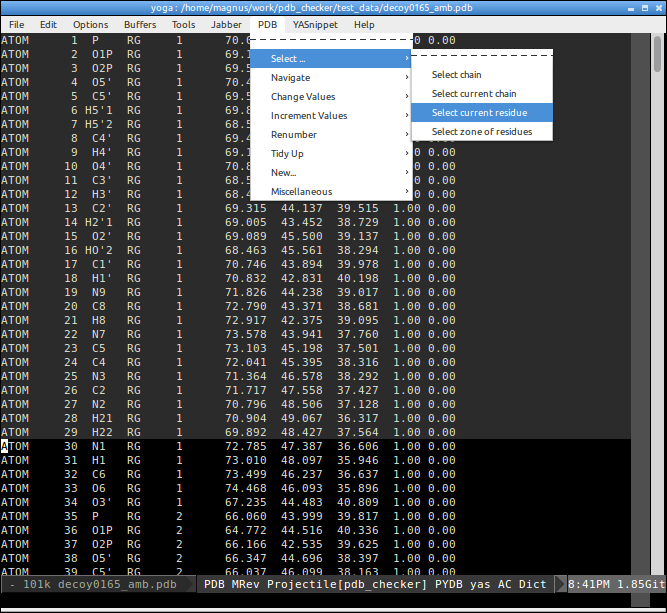Click yas minor mode indicator
Screen dimensions: 667x613
coord(480,584)
